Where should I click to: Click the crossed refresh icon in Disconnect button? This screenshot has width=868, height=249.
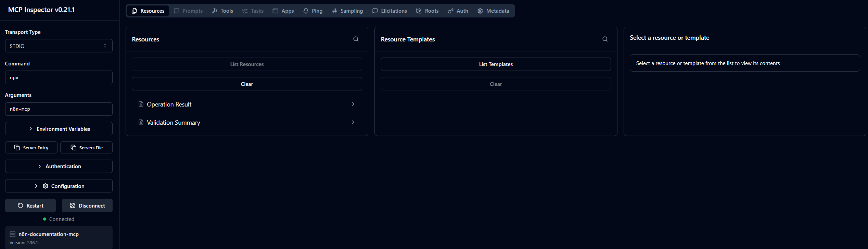pos(73,206)
